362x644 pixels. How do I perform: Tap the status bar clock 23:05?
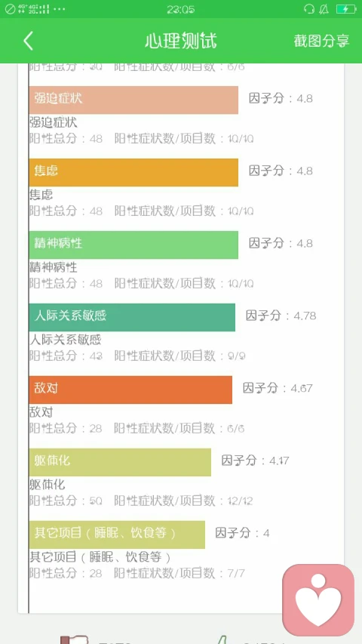180,10
